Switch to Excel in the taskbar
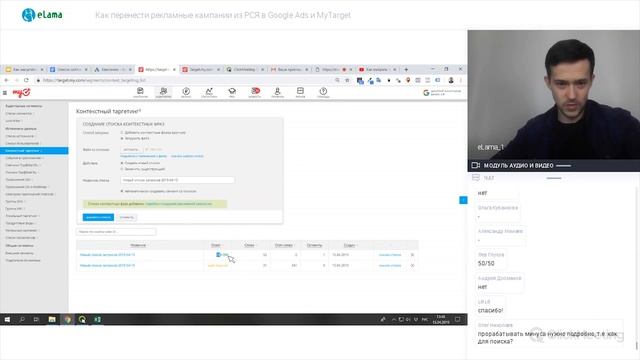 click(x=98, y=320)
